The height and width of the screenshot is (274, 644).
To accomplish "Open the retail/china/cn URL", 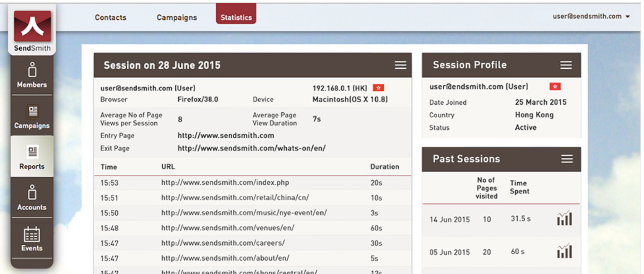I will pyautogui.click(x=235, y=198).
